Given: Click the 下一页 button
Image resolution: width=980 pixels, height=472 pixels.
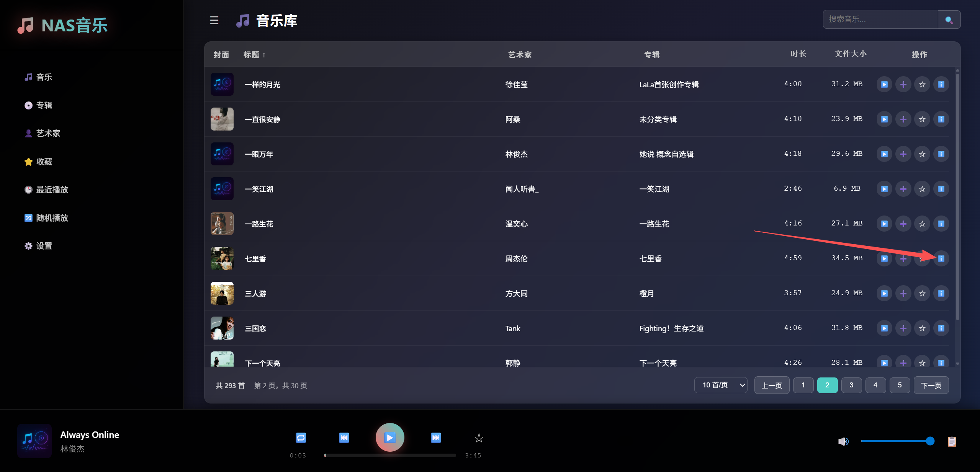Looking at the screenshot, I should point(931,385).
